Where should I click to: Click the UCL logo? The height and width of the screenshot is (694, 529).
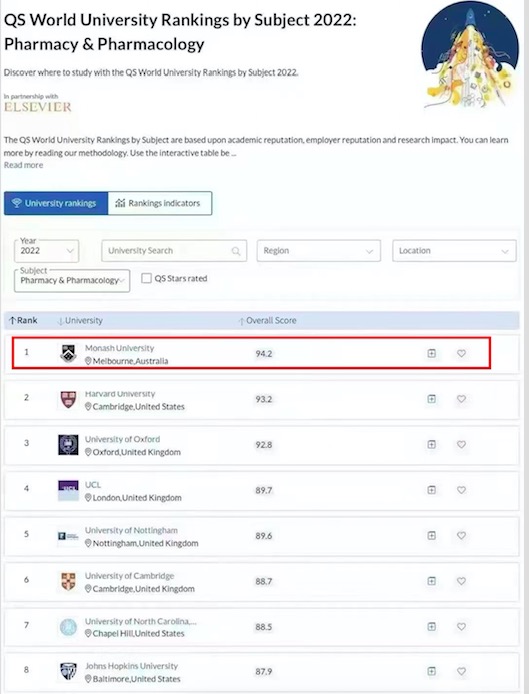click(68, 490)
